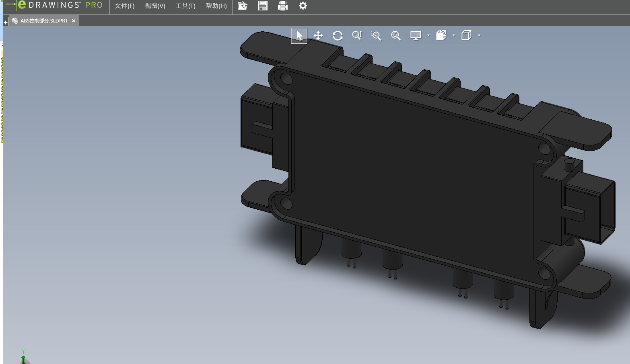
Task: Open options with the gear icon
Action: (303, 6)
